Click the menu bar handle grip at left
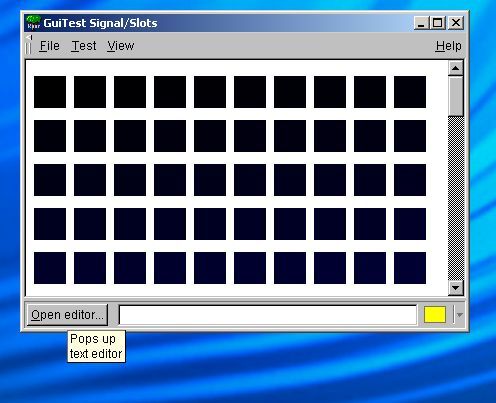Viewport: 496px width, 403px height. point(28,45)
